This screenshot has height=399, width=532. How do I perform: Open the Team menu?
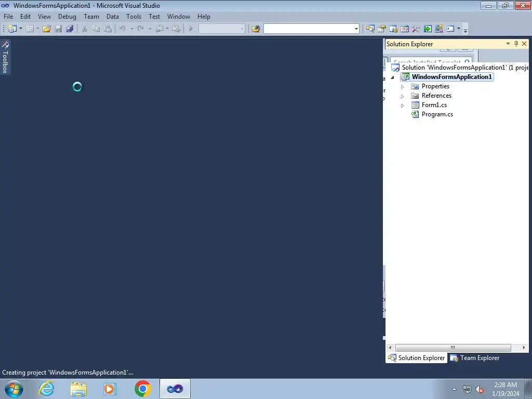(91, 17)
